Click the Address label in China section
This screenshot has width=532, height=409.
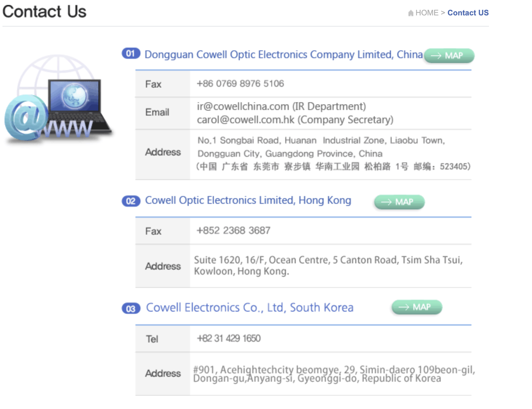pos(163,152)
